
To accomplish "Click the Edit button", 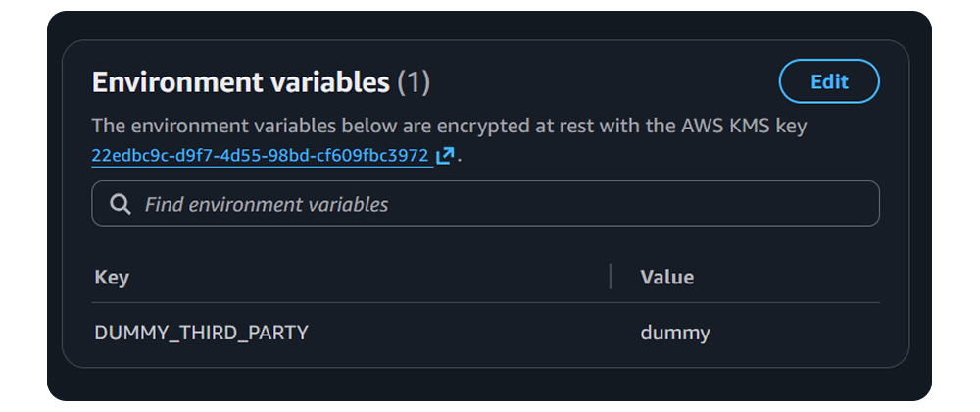I will (x=829, y=81).
